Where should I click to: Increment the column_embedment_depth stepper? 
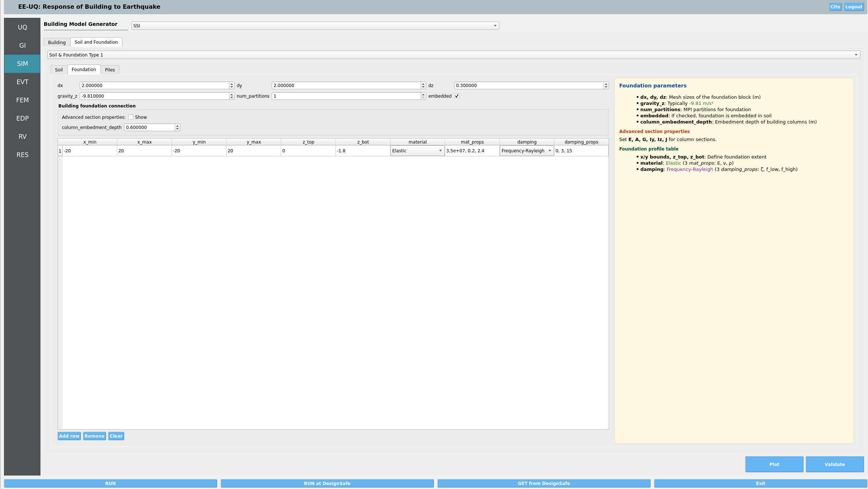(177, 126)
